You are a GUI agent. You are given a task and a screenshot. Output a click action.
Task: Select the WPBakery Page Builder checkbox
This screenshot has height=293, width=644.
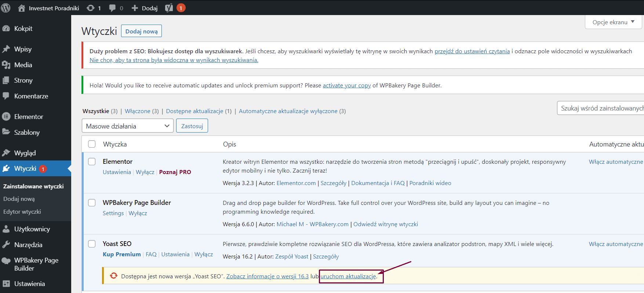pyautogui.click(x=92, y=203)
